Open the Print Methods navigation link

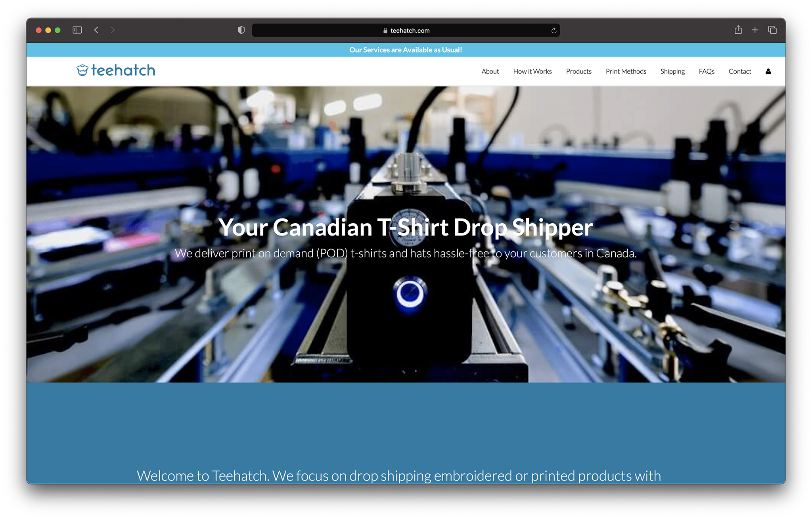pos(626,71)
